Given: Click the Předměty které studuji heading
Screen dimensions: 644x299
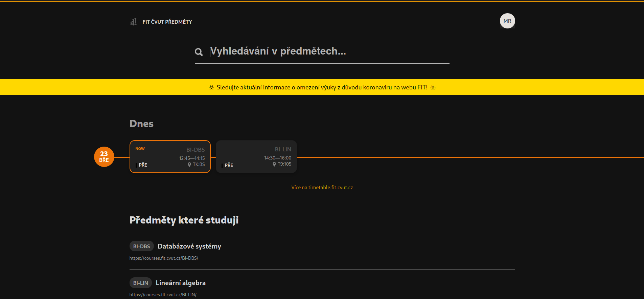Looking at the screenshot, I should 184,220.
